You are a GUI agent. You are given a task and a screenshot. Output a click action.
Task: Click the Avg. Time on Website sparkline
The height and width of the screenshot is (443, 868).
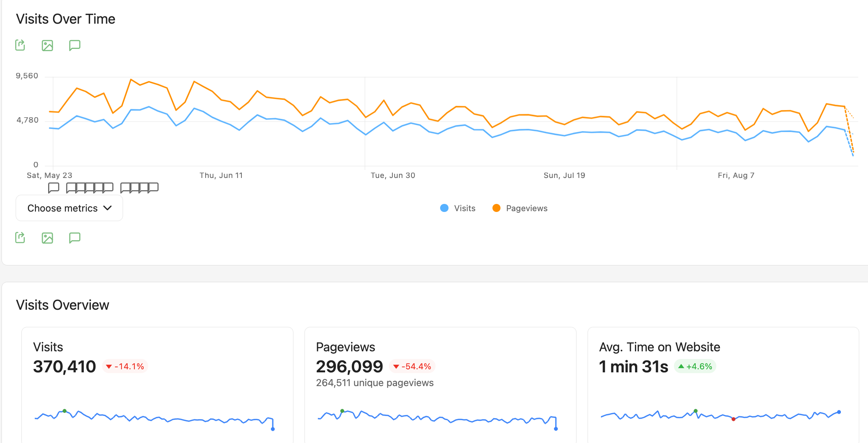pos(721,416)
